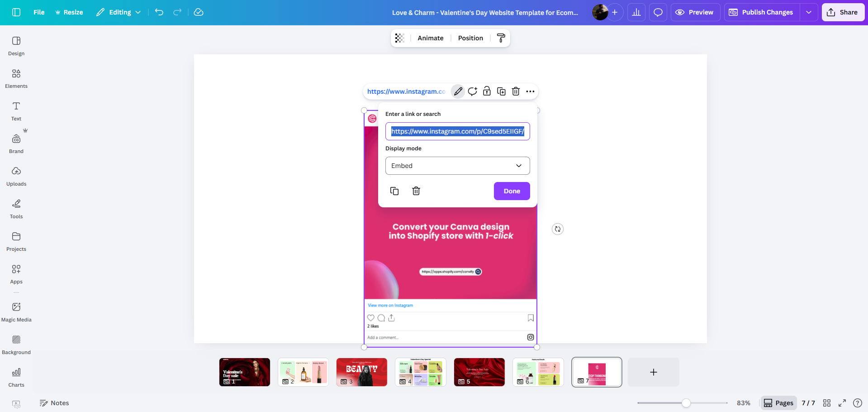Toggle the Pages thumbnail strip button
868x412 pixels.
778,403
